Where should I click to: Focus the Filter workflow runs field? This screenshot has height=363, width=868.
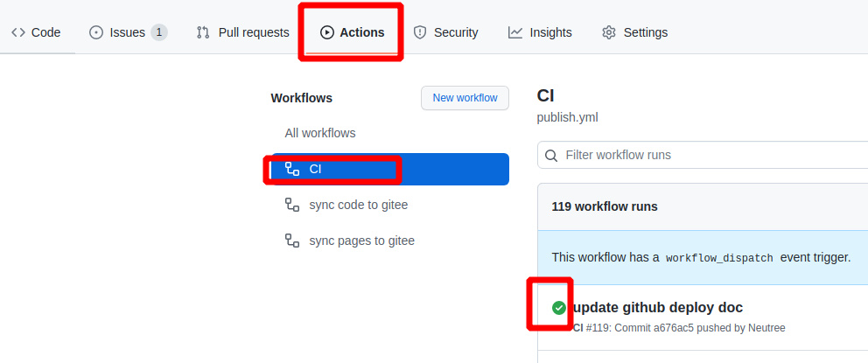[703, 155]
